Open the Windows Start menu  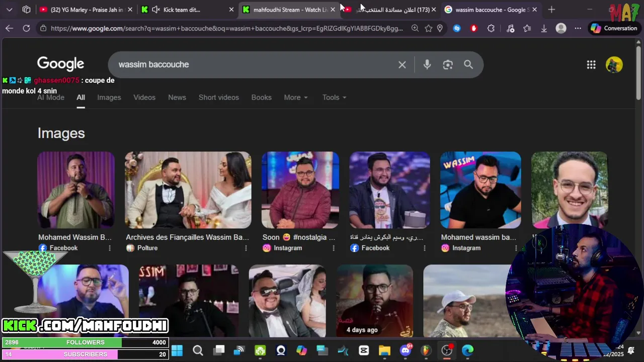[x=177, y=350]
